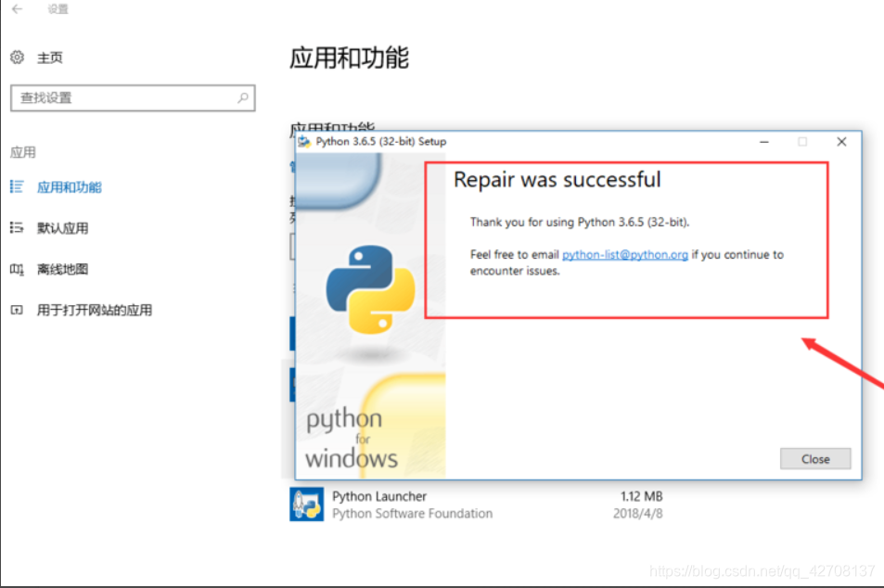Screen dimensions: 884x588
Task: Minimize the Python 3.6.5 Setup window
Action: (762, 142)
